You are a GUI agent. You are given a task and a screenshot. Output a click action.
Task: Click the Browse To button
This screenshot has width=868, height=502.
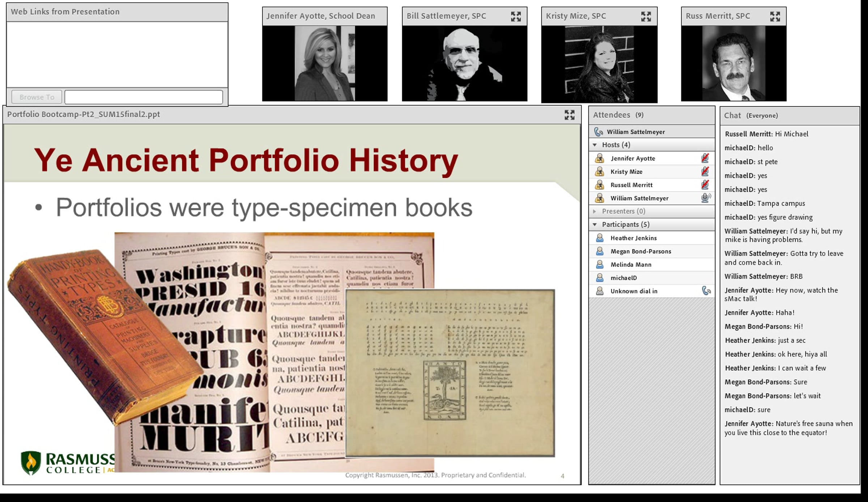point(37,97)
